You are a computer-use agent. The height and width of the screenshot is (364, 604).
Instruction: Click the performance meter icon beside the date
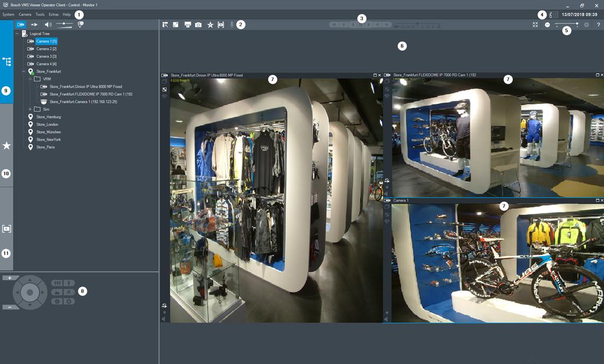[553, 15]
